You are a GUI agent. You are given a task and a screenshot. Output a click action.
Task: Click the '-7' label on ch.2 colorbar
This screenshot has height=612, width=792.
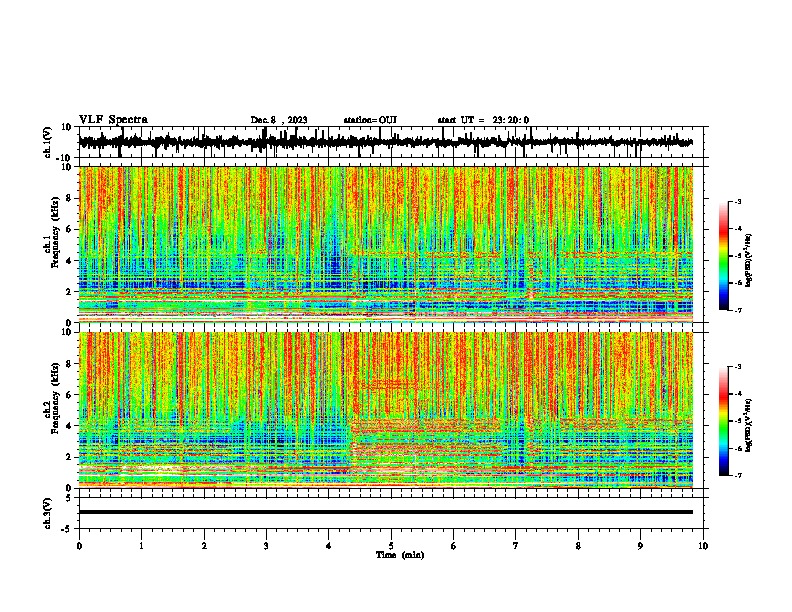738,475
